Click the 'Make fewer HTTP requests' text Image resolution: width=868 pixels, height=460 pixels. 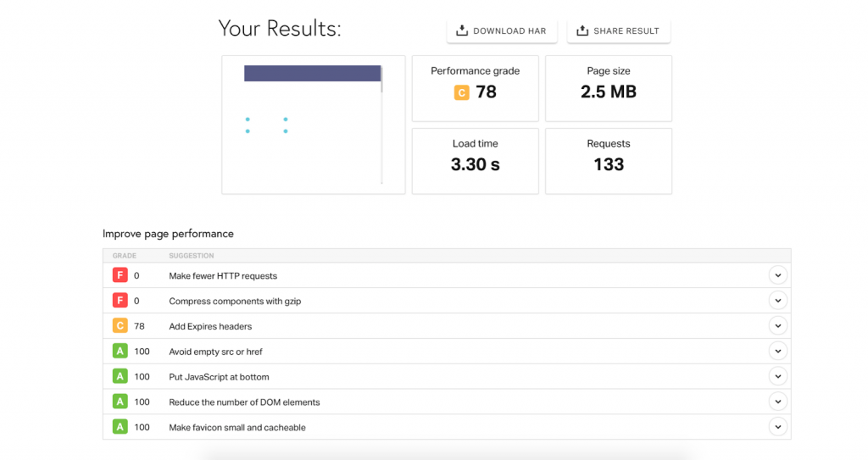pyautogui.click(x=223, y=275)
